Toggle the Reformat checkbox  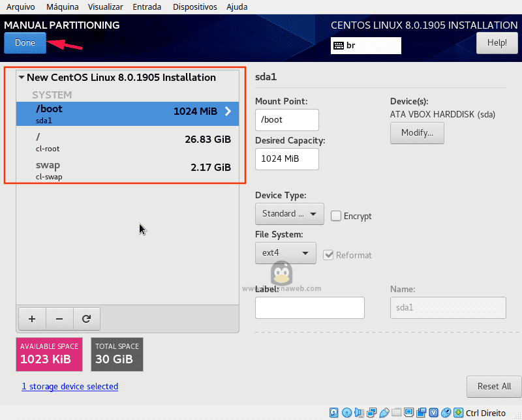click(x=328, y=255)
